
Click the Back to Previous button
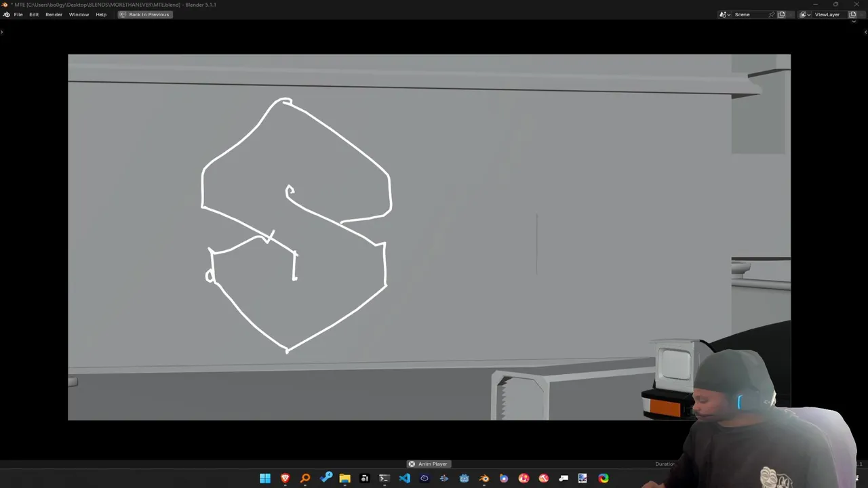[x=144, y=14]
